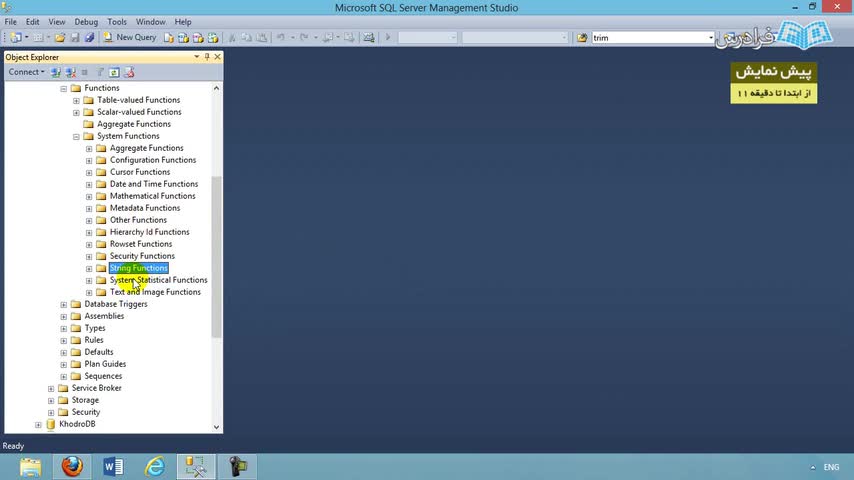The width and height of the screenshot is (854, 480).
Task: Click the Save All toolbar icon
Action: pos(89,38)
